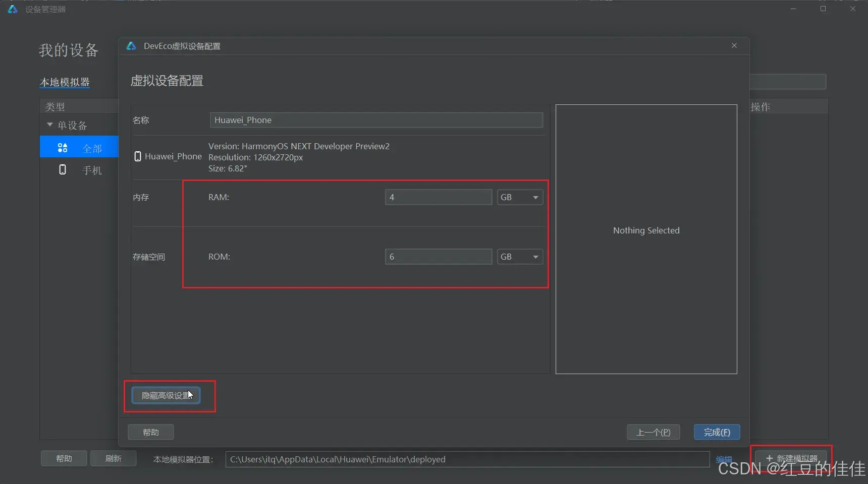This screenshot has height=484, width=868.
Task: Maximize the device manager window
Action: (x=823, y=9)
